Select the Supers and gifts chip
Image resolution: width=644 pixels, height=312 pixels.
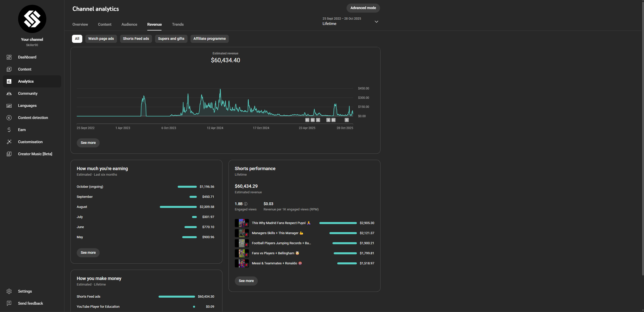171,39
